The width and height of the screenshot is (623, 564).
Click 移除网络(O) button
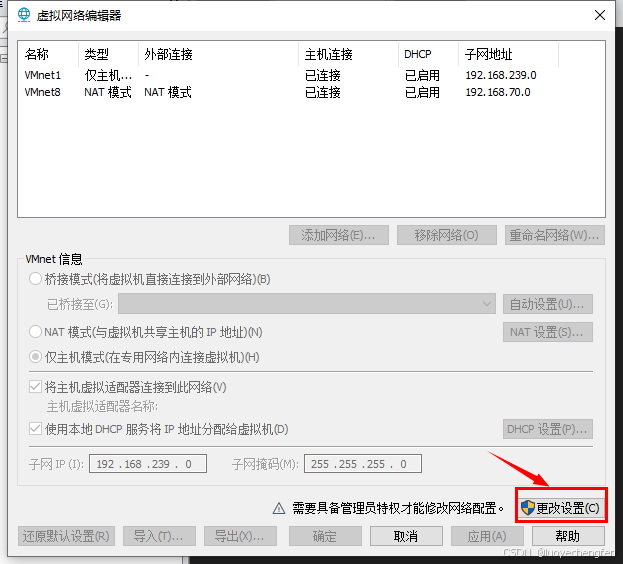click(x=447, y=235)
